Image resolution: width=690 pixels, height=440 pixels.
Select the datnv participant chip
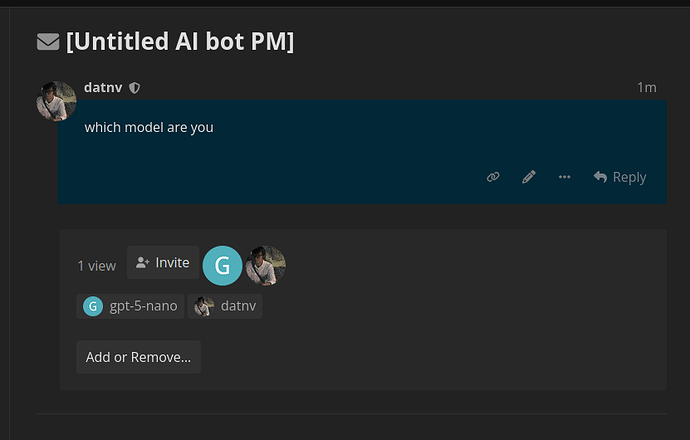(225, 306)
